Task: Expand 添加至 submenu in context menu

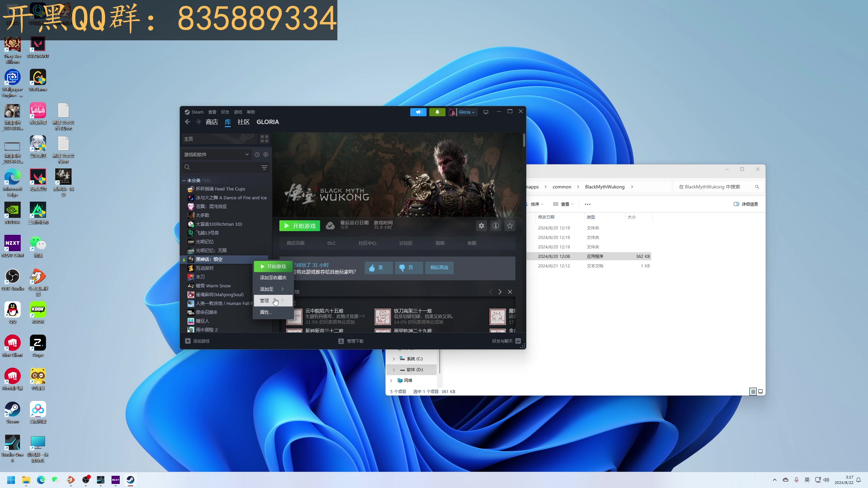Action: (273, 289)
